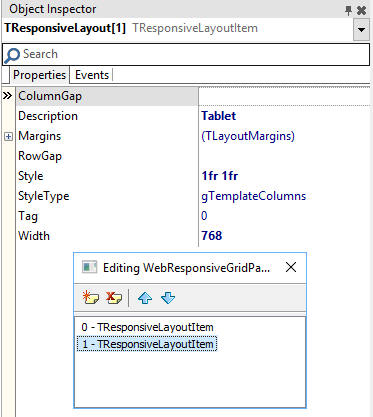This screenshot has height=417, width=373.
Task: Select item 0 - TResponsiveLayoutItem
Action: coord(147,327)
